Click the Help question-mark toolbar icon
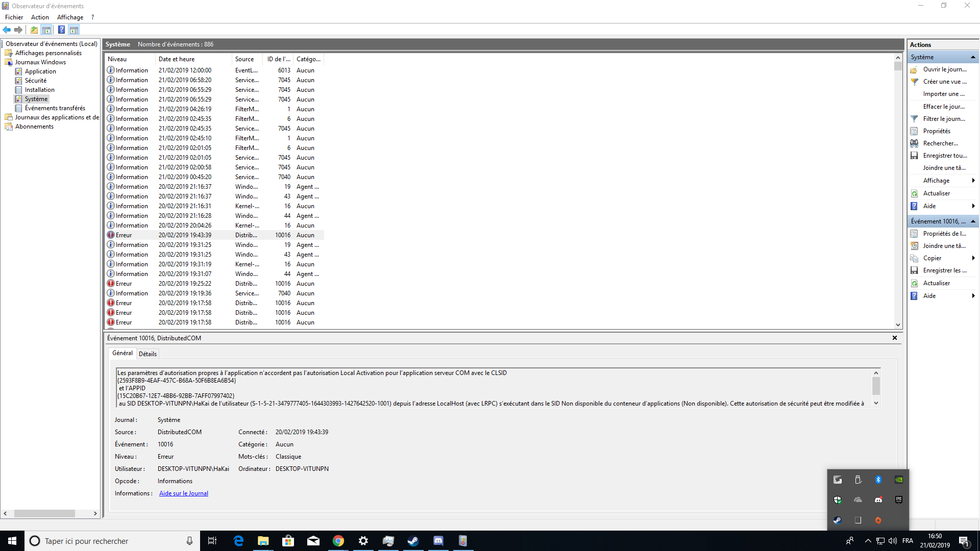 pos(61,30)
